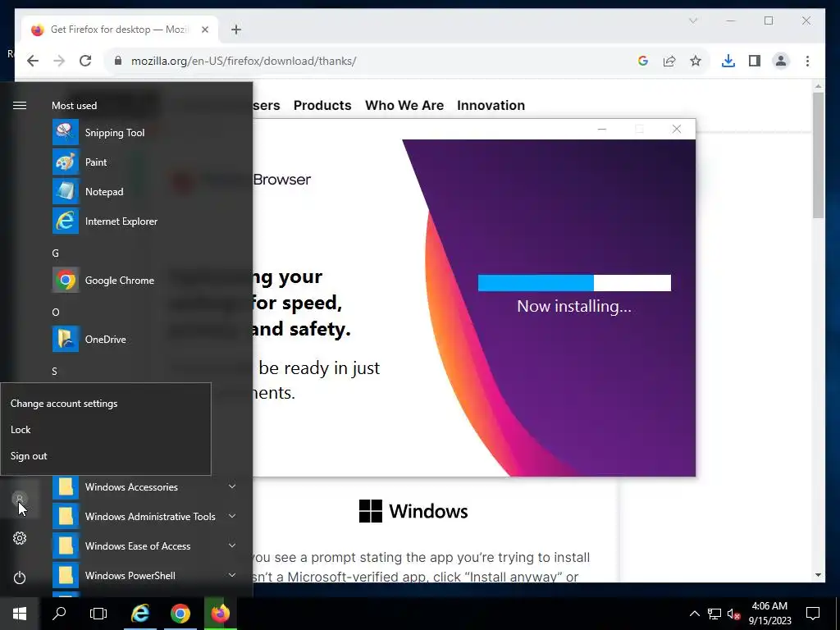This screenshot has height=630, width=840.
Task: Click the letter O section header
Action: pos(56,312)
